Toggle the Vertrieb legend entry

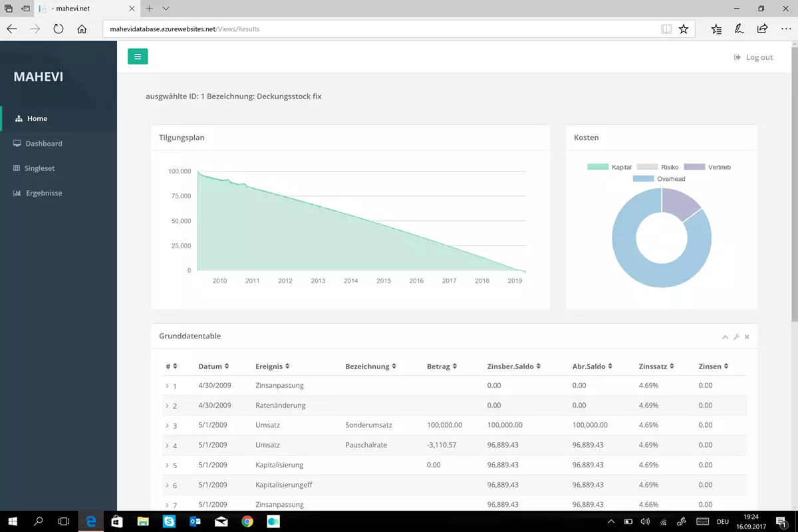tap(708, 167)
